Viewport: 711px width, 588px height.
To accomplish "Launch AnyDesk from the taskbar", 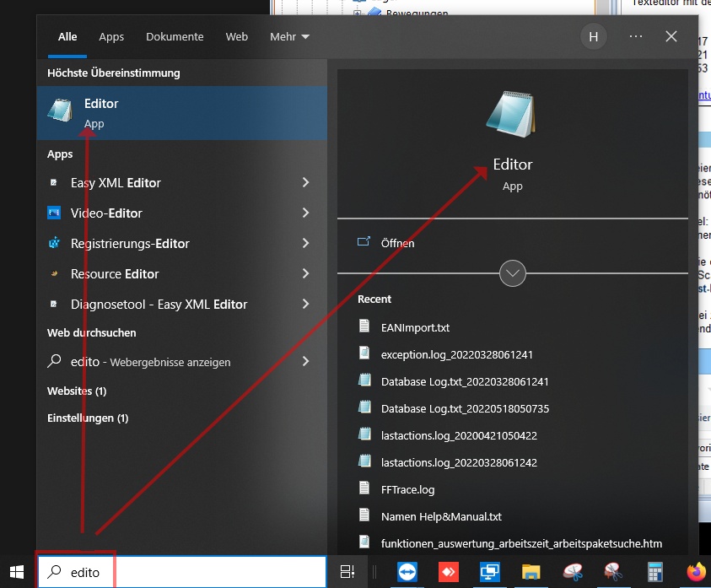I will tap(448, 573).
